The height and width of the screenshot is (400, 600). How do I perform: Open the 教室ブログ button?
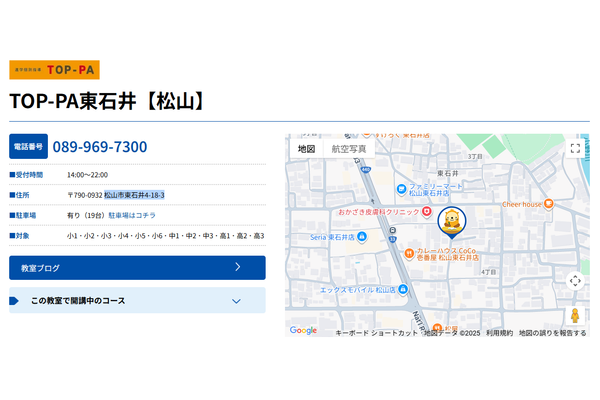pyautogui.click(x=137, y=268)
